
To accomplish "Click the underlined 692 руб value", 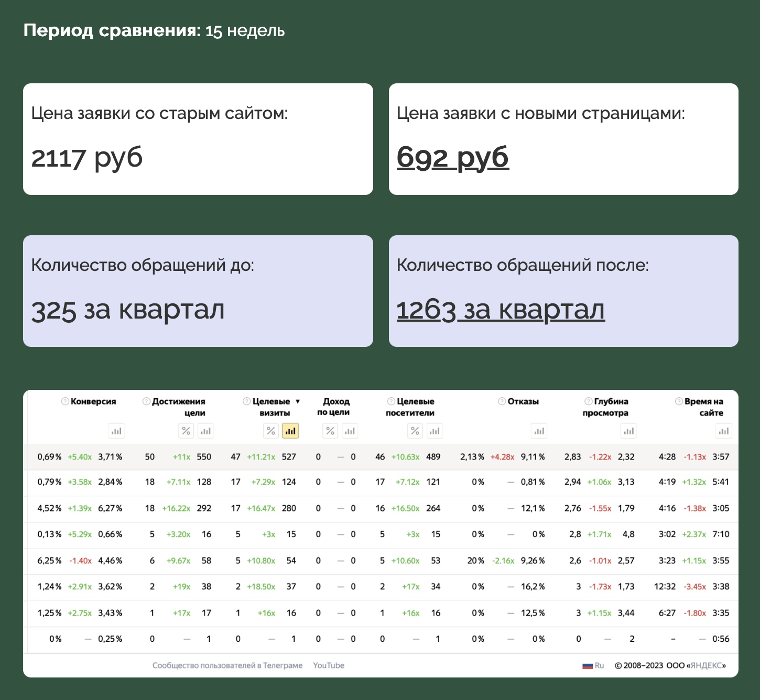I will point(452,157).
